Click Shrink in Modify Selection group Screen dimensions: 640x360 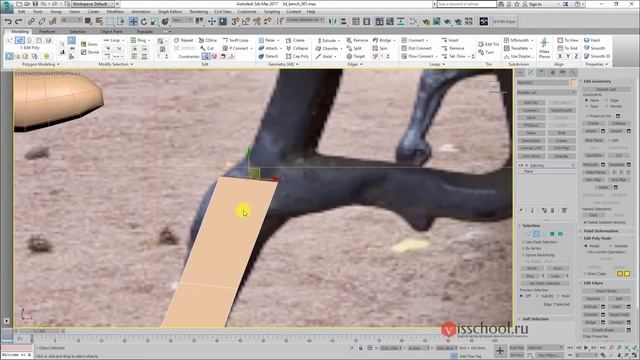click(90, 52)
